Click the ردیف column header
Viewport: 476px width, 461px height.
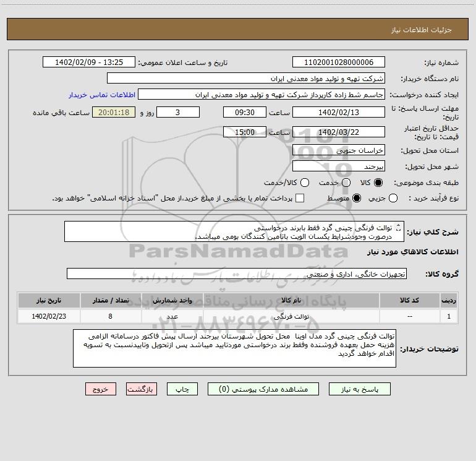tap(449, 301)
